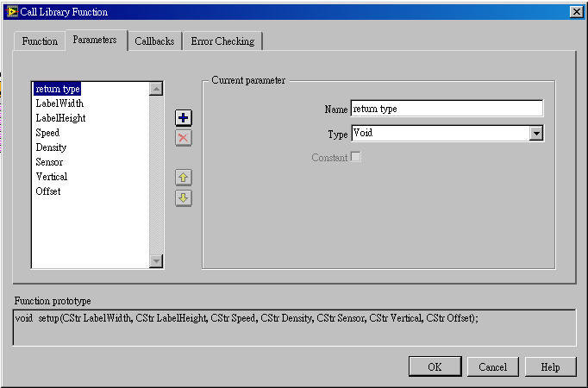Click the Cancel button

(493, 366)
